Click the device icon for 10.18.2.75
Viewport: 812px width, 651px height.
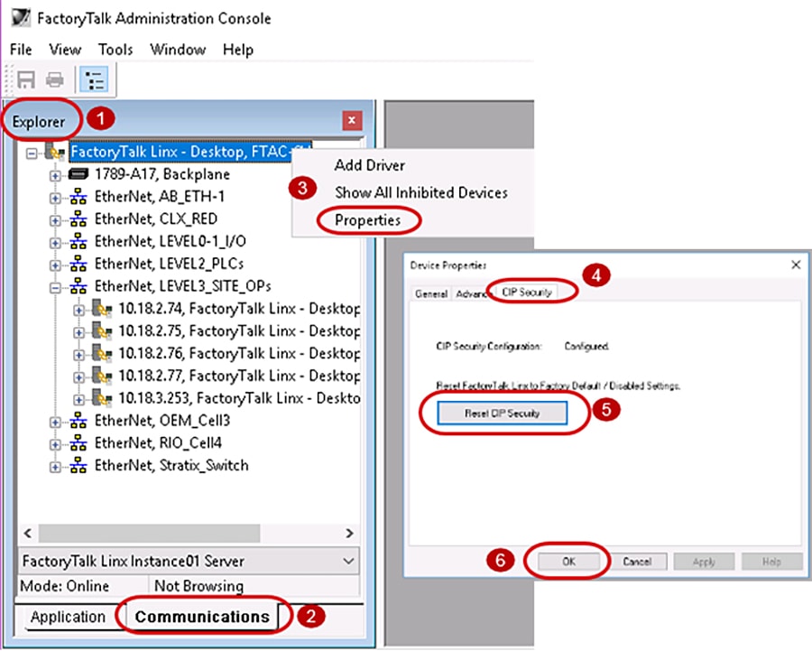tap(102, 330)
